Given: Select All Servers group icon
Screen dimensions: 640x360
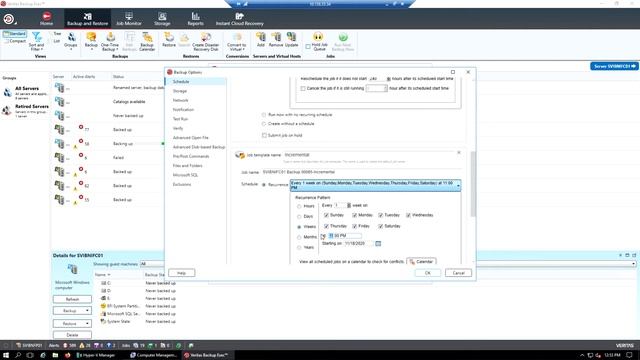Looking at the screenshot, I should (7, 93).
